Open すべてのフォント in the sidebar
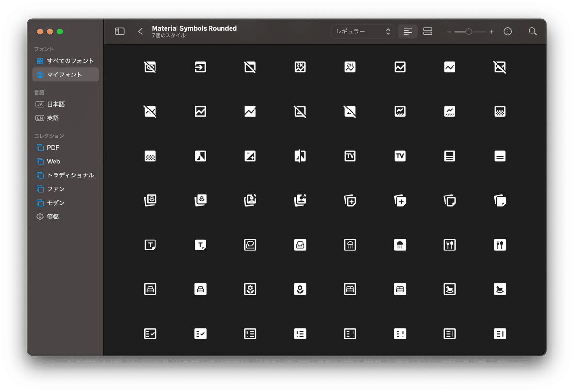The width and height of the screenshot is (574, 392). pyautogui.click(x=66, y=61)
